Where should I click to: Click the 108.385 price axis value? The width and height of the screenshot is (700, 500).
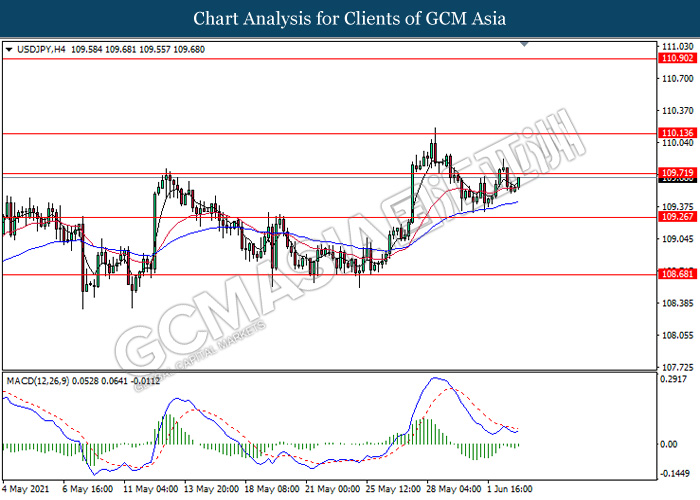678,304
